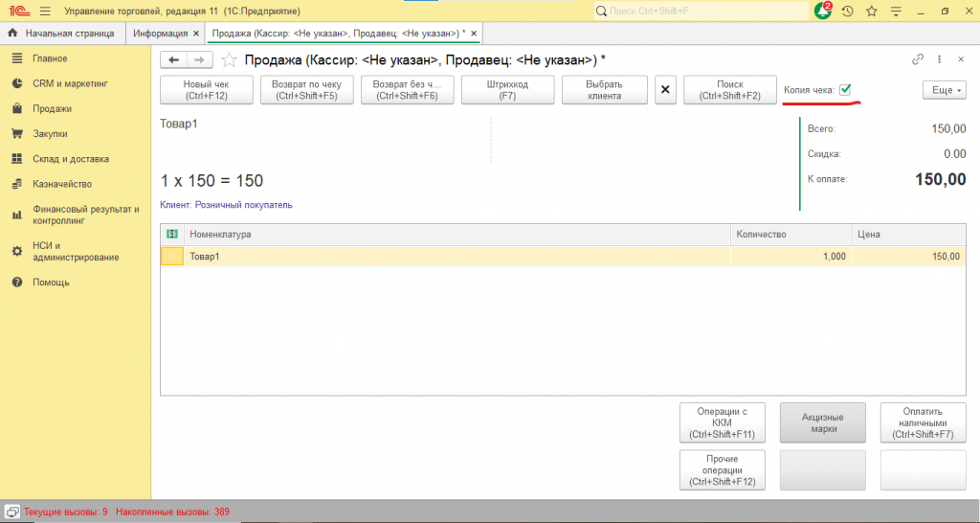This screenshot has height=523, width=980.
Task: Get link to this form
Action: point(918,59)
